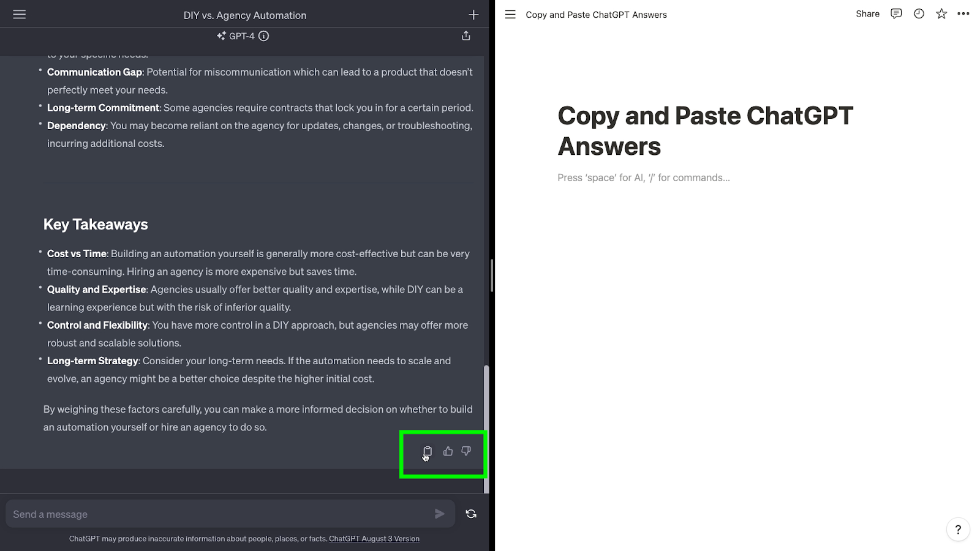This screenshot has width=980, height=551.
Task: Click the closing paragraph 'By weighing these factors'
Action: [258, 418]
